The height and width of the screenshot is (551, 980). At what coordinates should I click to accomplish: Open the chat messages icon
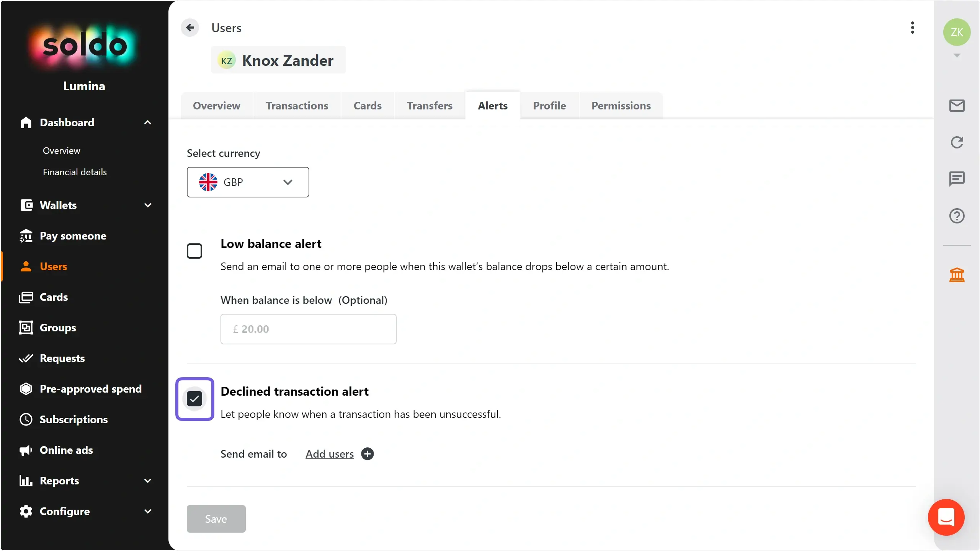(x=957, y=179)
